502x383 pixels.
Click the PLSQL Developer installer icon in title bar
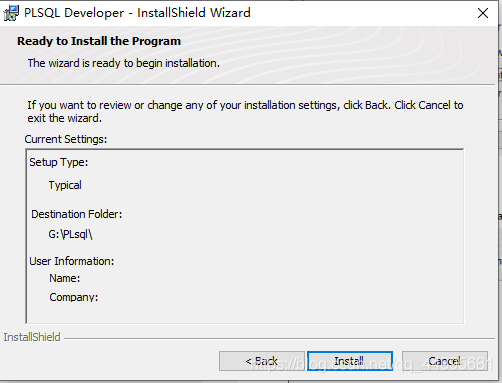click(11, 13)
